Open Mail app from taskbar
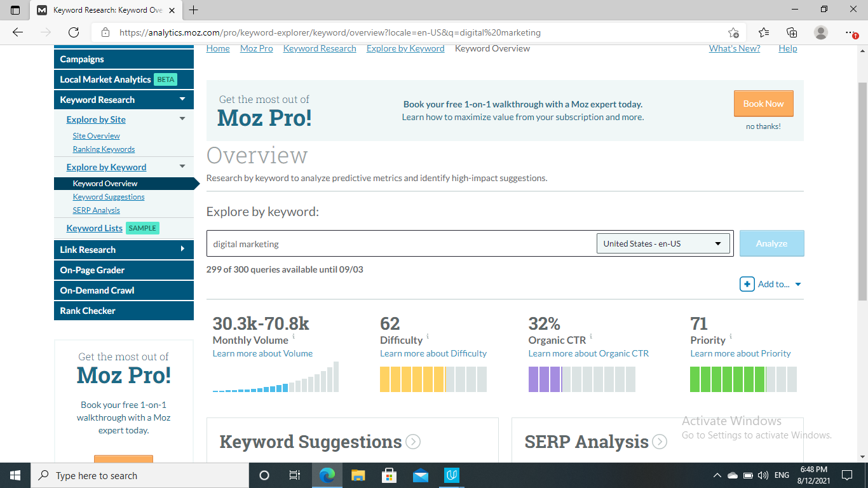Screen dimensions: 868x488 coord(421,475)
